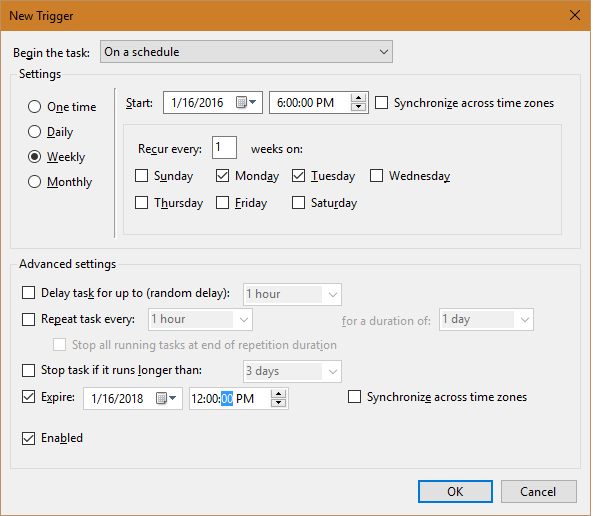Open the Start date calendar picker
Image resolution: width=593 pixels, height=516 pixels.
coord(246,103)
